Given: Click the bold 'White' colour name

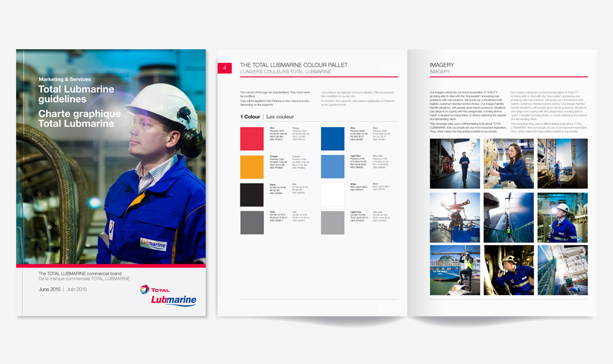Looking at the screenshot, I should click(353, 184).
